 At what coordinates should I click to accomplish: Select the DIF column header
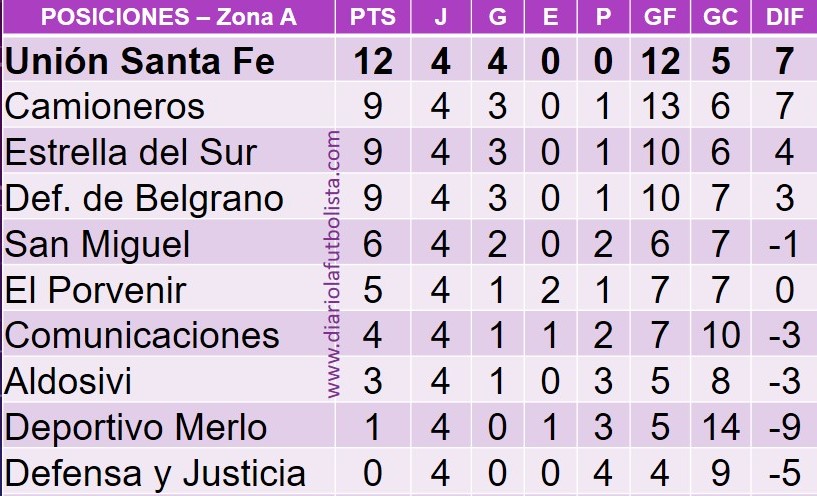784,17
